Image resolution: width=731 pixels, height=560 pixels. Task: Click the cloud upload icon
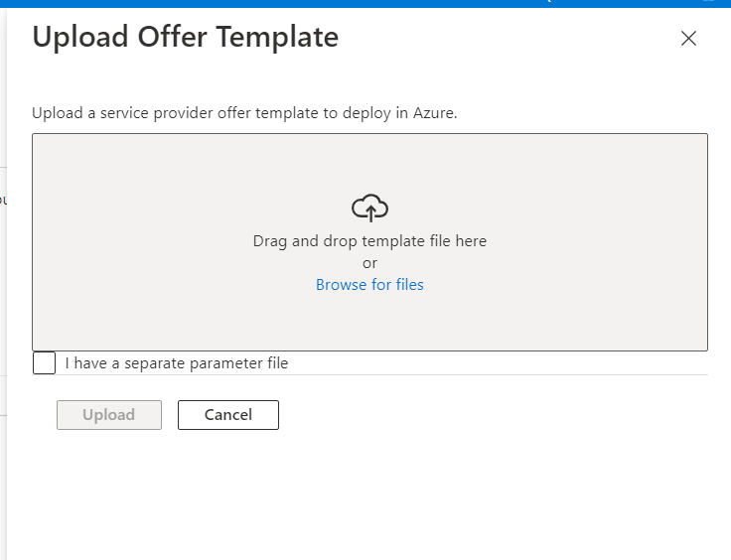click(x=369, y=208)
